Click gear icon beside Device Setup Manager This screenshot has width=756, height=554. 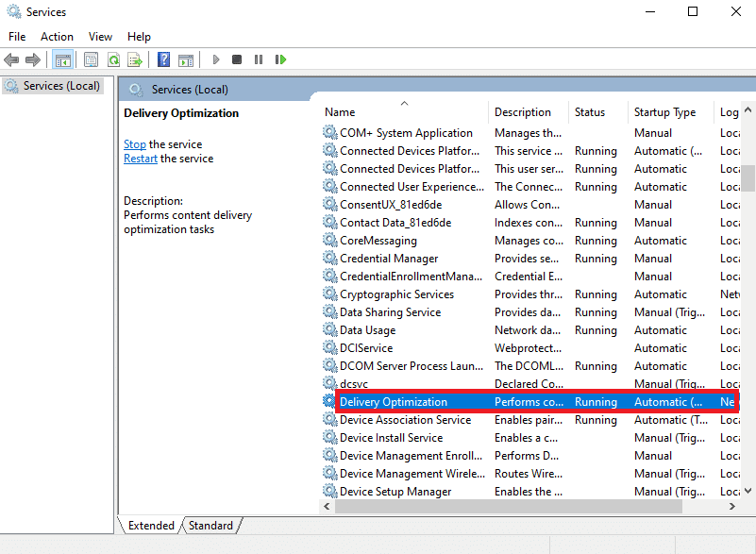tap(329, 491)
